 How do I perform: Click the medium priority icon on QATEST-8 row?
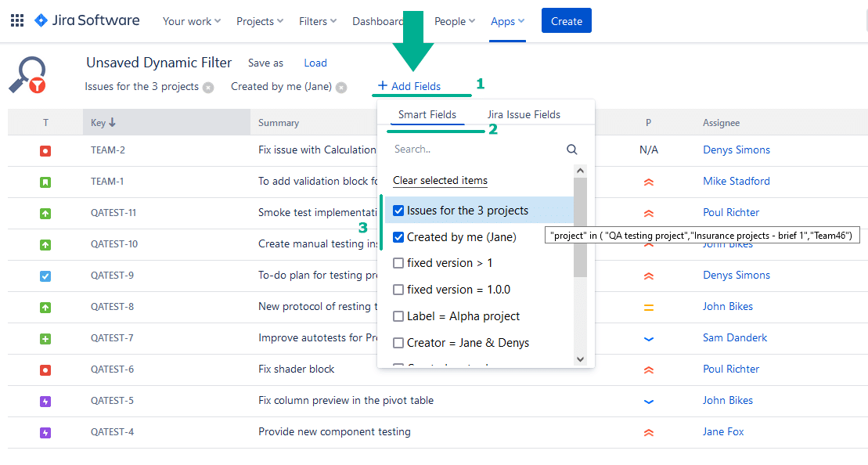648,306
